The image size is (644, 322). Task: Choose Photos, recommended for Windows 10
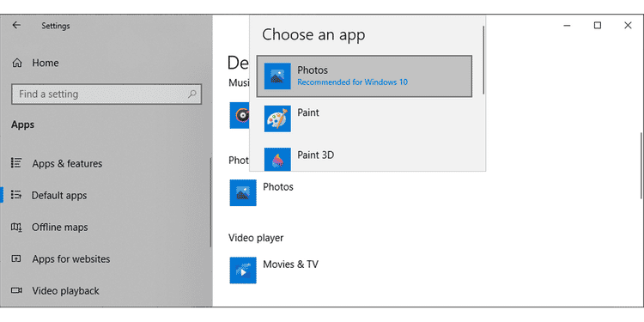(364, 76)
